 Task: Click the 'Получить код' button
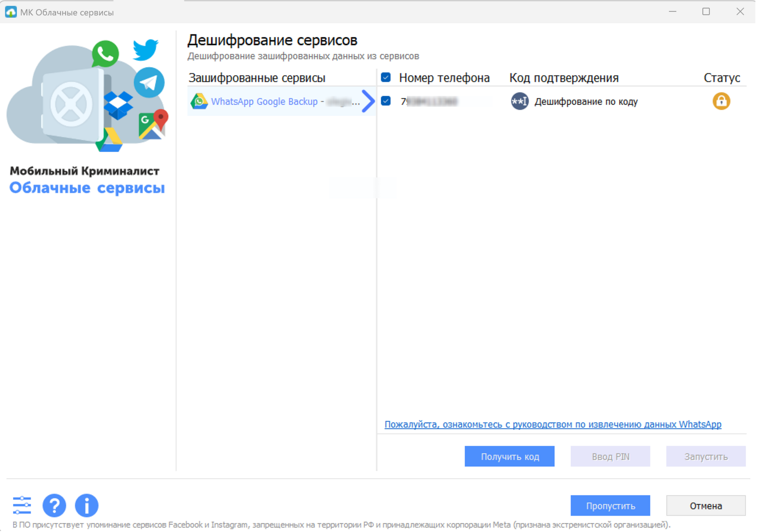click(x=509, y=456)
